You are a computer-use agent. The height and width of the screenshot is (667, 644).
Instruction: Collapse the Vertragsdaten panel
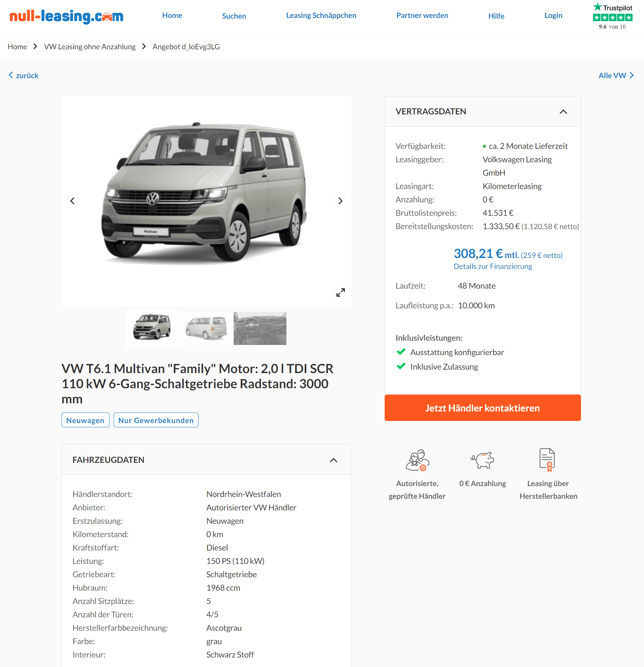563,112
